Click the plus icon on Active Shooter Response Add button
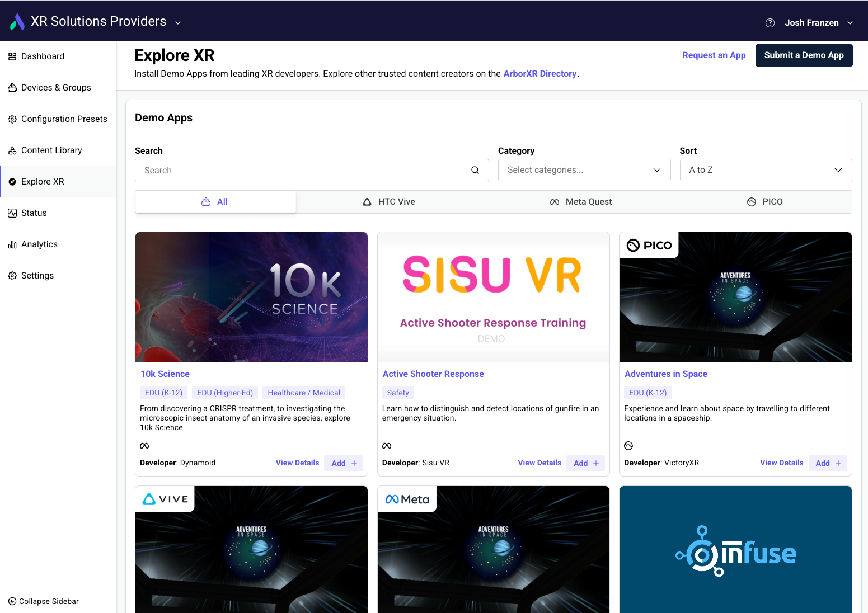Image resolution: width=868 pixels, height=613 pixels. click(x=596, y=463)
